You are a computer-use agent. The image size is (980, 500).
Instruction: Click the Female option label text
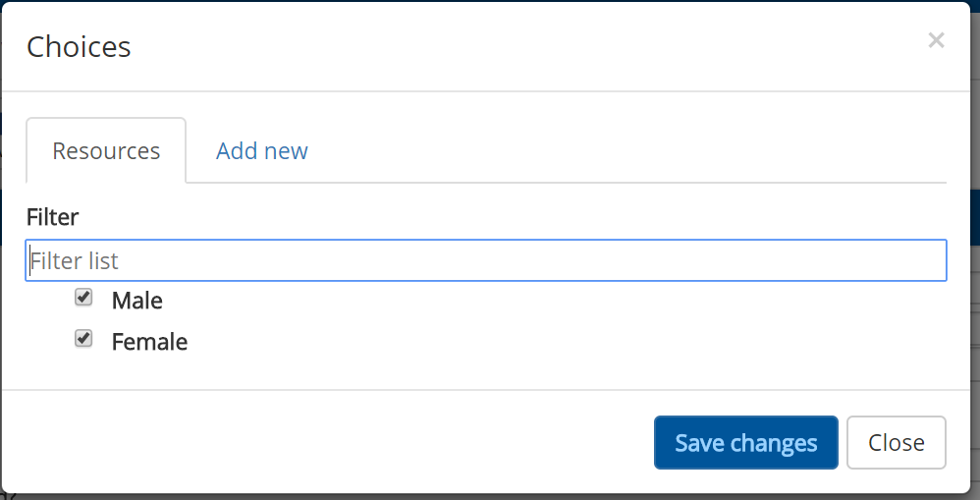(149, 342)
